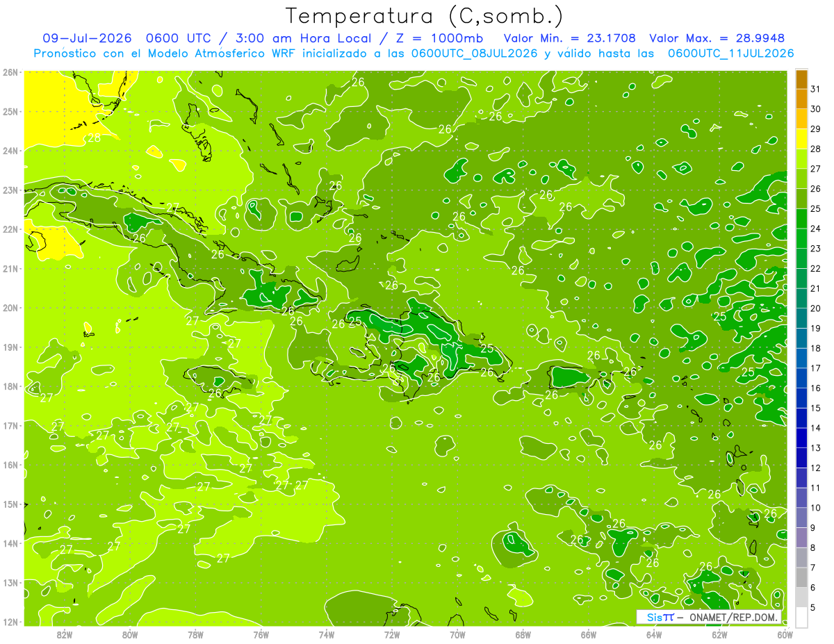
Task: Click the 78W longitude axis label
Action: tap(195, 634)
